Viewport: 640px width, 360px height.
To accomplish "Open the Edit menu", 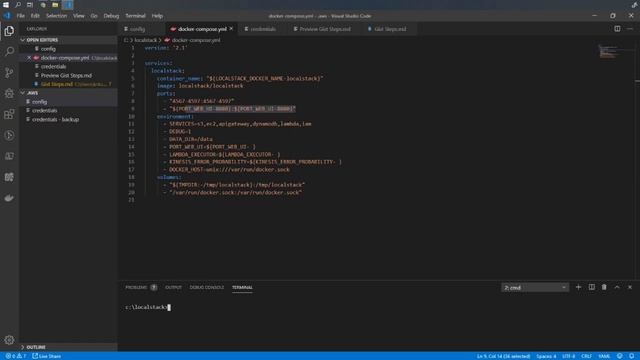I will coord(35,16).
